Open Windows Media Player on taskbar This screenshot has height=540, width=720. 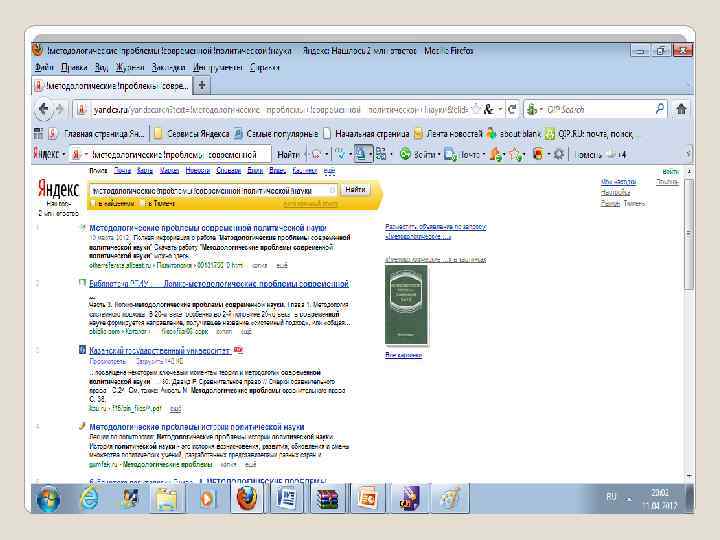(x=206, y=498)
